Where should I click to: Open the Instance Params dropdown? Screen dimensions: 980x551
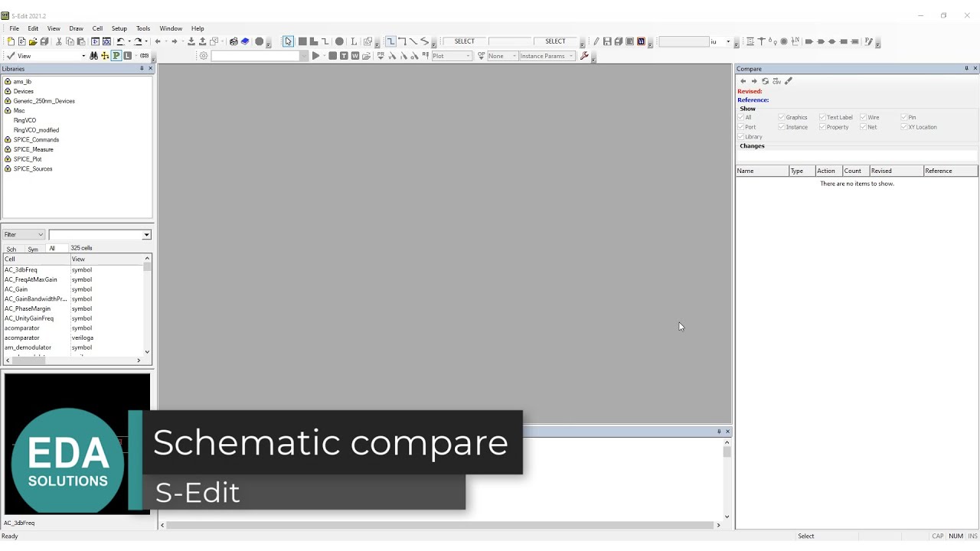point(547,56)
